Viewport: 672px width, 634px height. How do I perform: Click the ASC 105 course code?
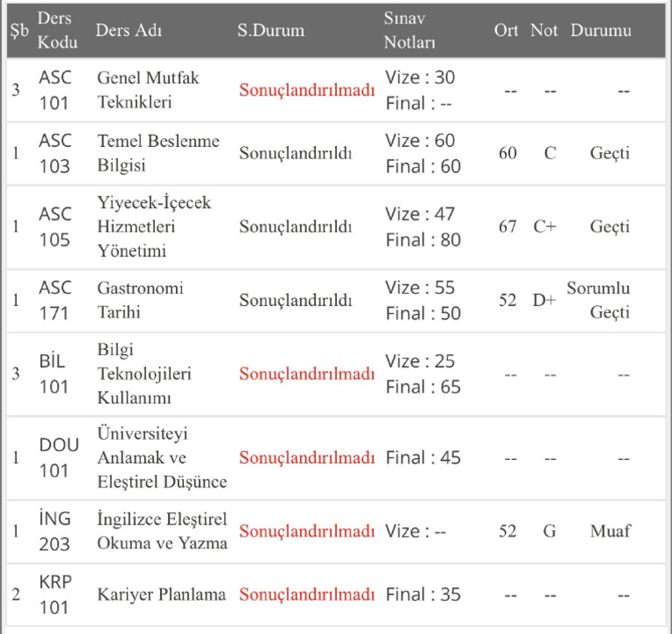[x=55, y=226]
